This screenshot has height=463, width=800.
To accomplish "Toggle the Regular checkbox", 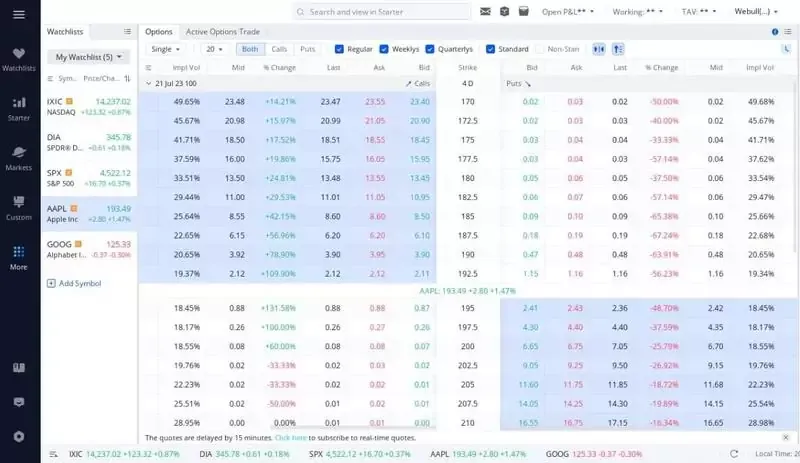I will 339,49.
